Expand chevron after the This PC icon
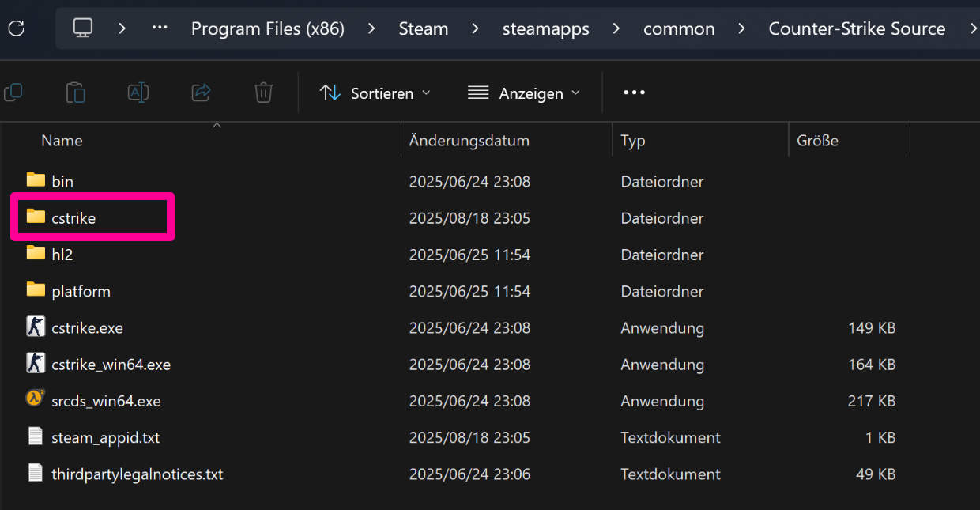The image size is (980, 510). 122,28
